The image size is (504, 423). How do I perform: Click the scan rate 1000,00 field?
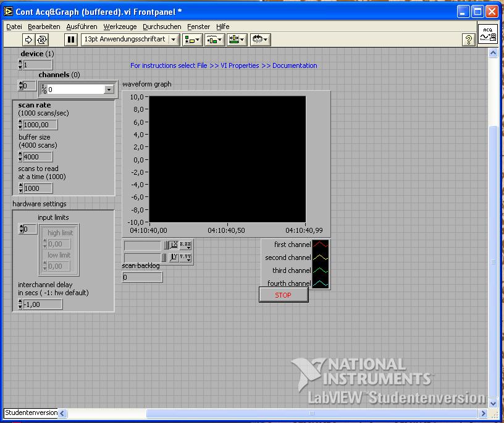[40, 124]
